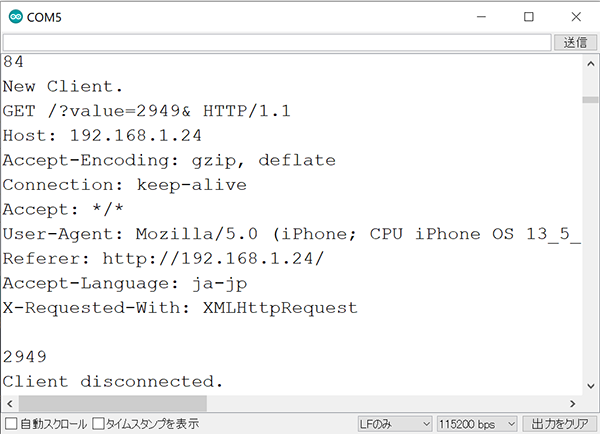Click the 出力をクリア clear output button
Viewport: 600px width, 434px height.
point(559,424)
